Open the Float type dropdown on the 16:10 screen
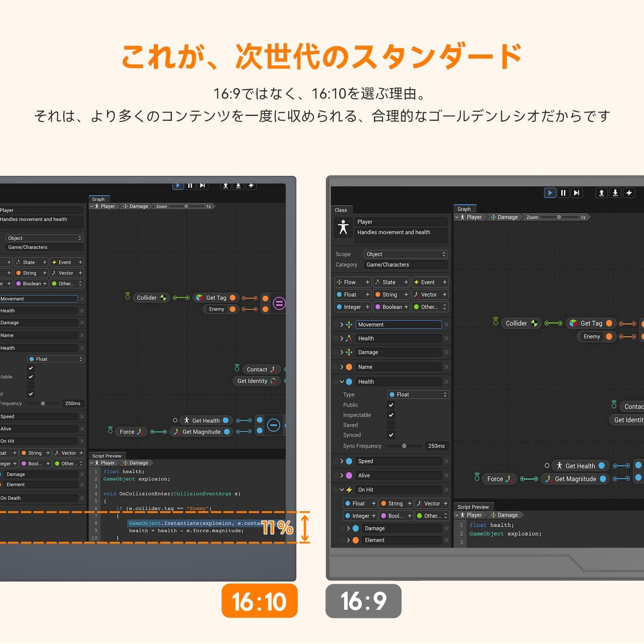644x644 pixels. [56, 359]
